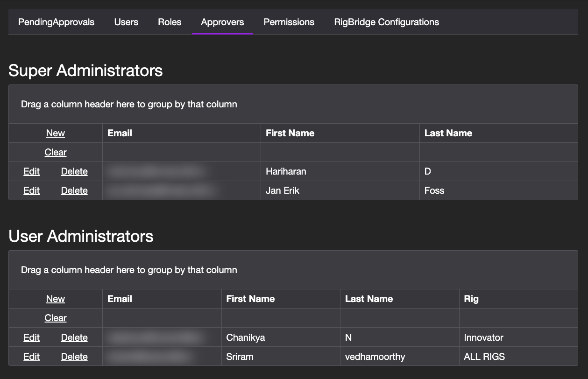
Task: Open the Users tab
Action: tap(126, 22)
